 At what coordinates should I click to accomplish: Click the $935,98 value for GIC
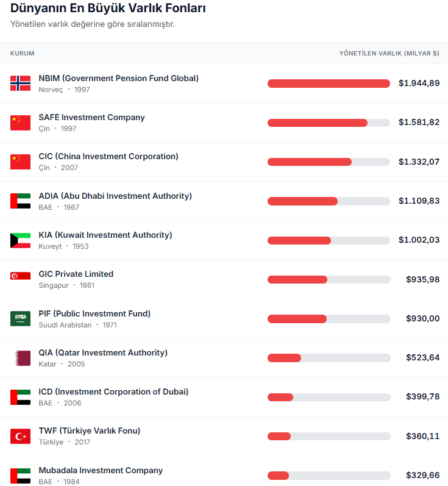pos(422,279)
